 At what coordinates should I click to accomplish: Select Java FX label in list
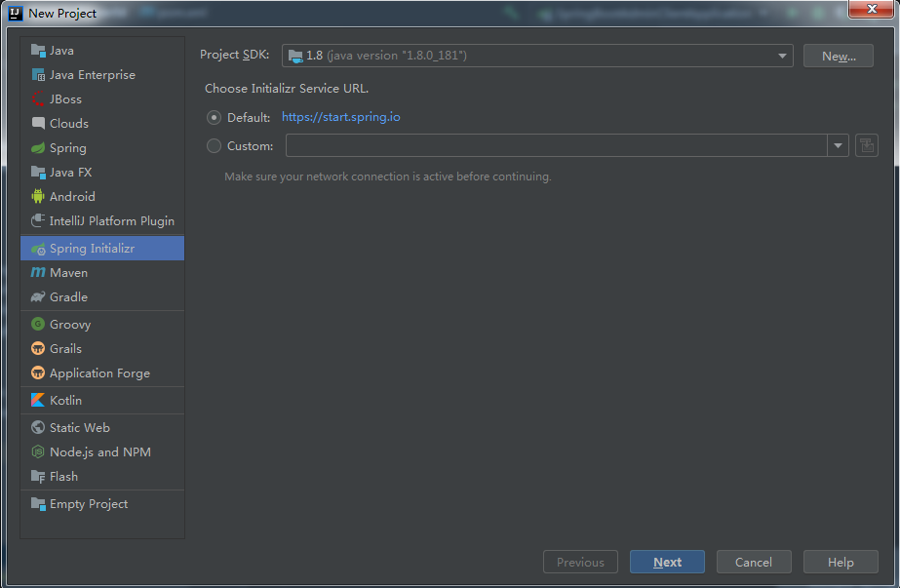(70, 173)
